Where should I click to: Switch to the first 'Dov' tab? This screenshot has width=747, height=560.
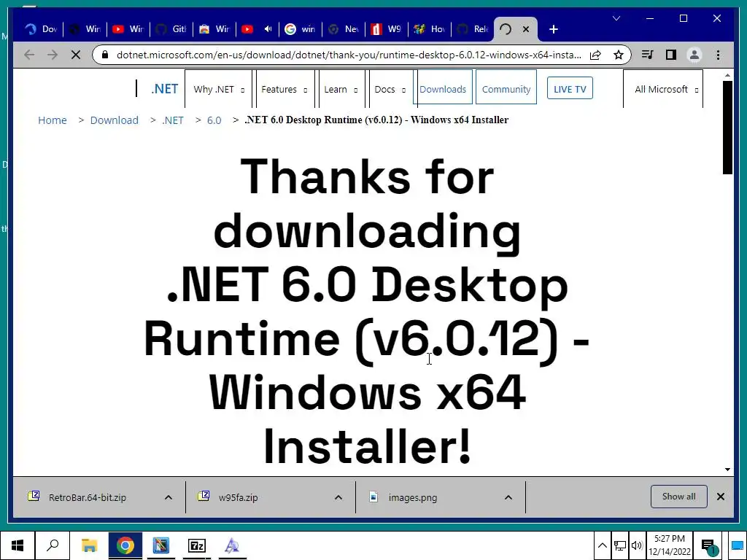41,29
